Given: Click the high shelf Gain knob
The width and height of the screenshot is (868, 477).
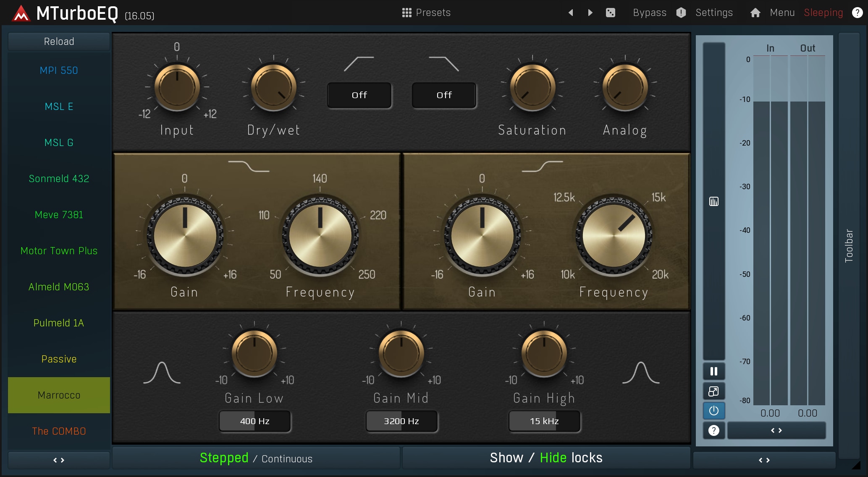Looking at the screenshot, I should click(482, 235).
